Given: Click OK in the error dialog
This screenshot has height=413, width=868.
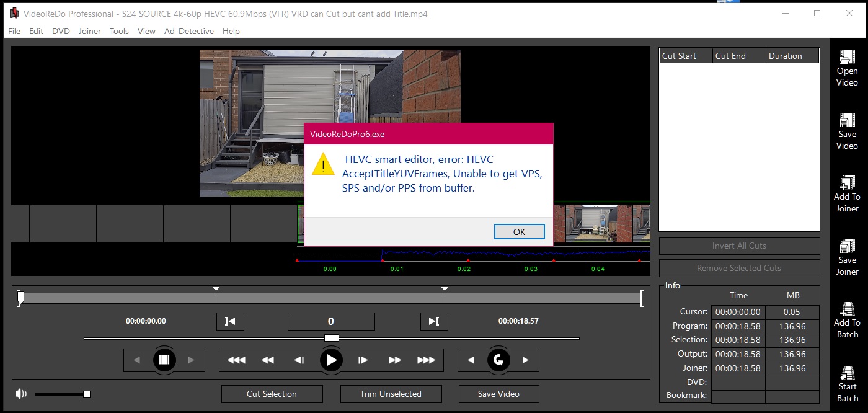Looking at the screenshot, I should [x=520, y=231].
